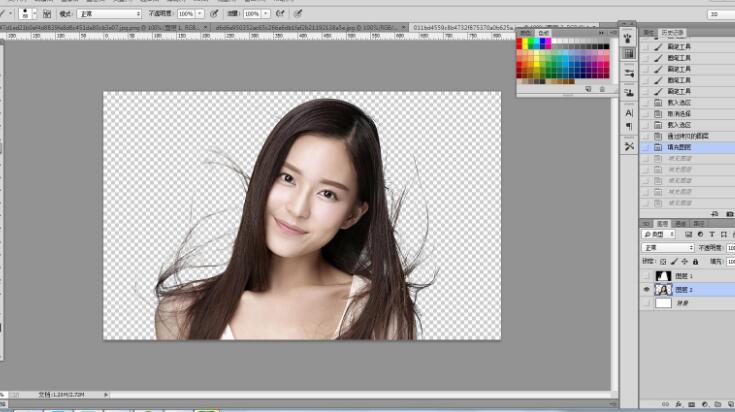Toggle the Brush panel icon in options bar

(x=47, y=14)
